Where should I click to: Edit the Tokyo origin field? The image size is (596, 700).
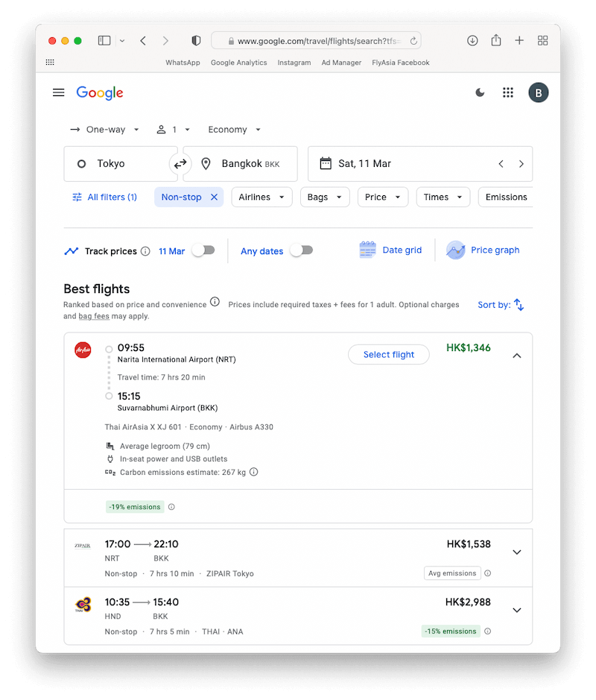click(121, 164)
